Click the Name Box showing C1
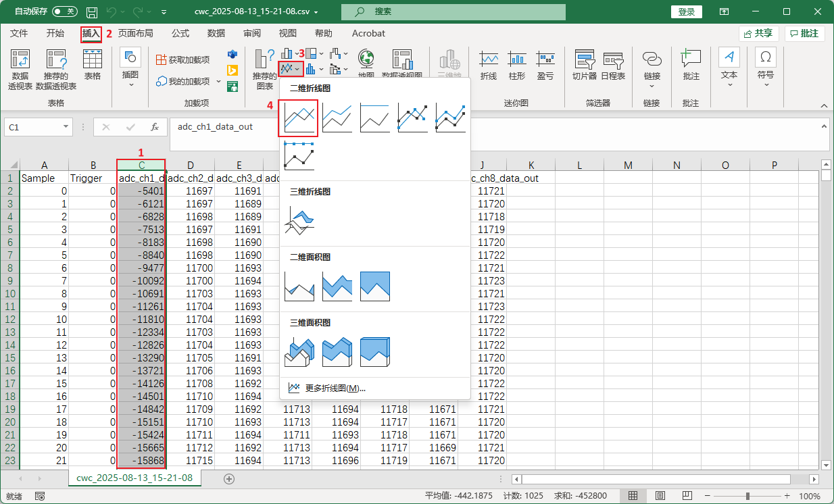Screen dimensions: 834x504 point(38,127)
